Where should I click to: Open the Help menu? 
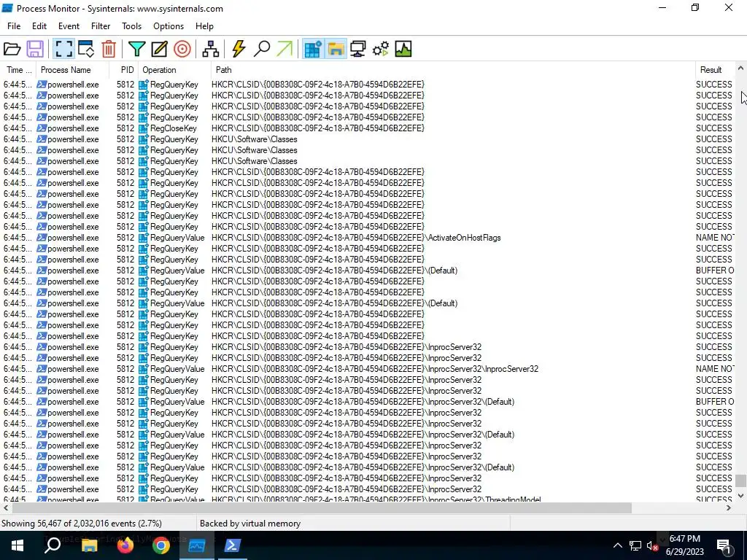pyautogui.click(x=204, y=26)
